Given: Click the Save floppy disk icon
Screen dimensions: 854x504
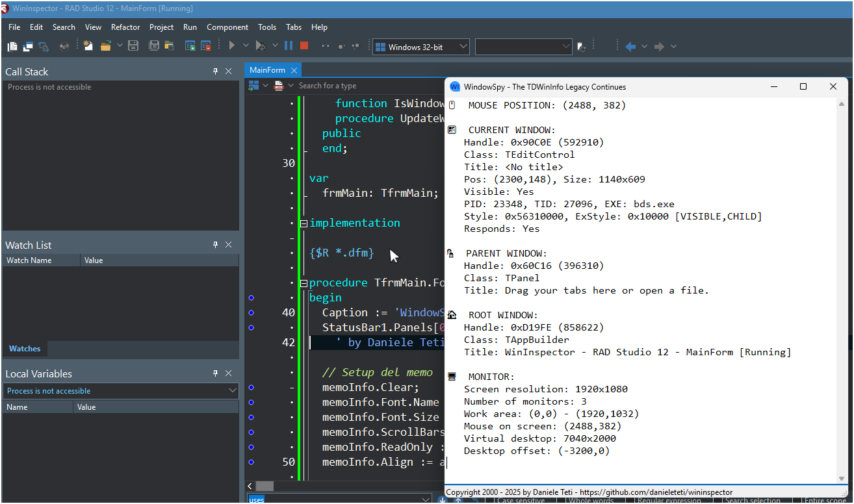Looking at the screenshot, I should coord(133,45).
